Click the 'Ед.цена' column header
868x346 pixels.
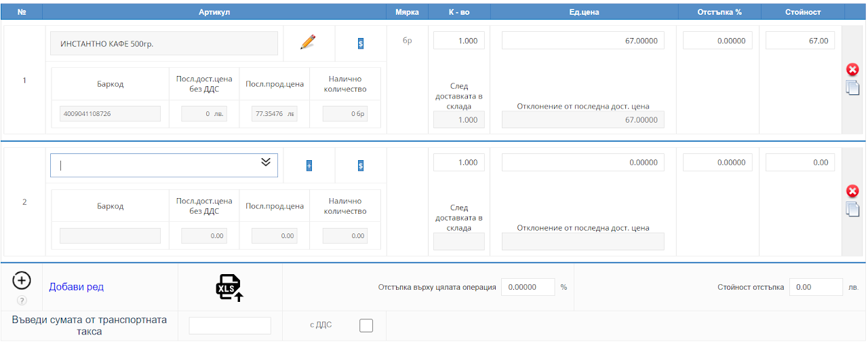[x=584, y=12]
